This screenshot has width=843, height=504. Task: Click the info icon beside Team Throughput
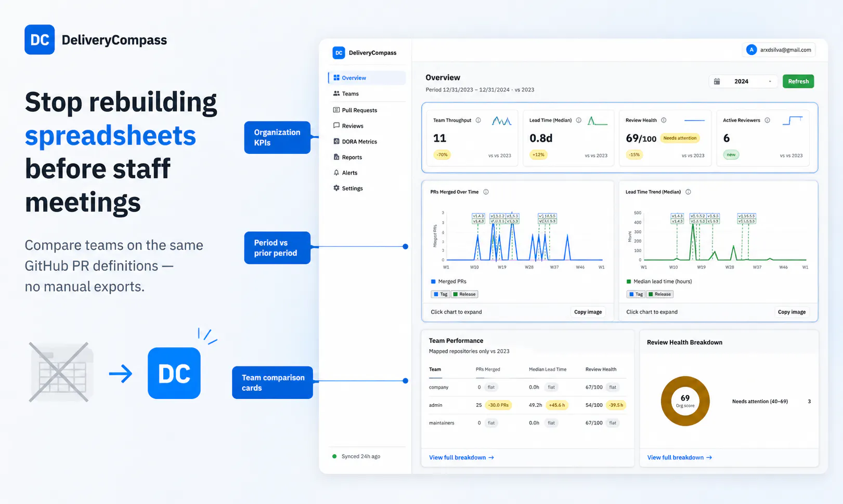coord(478,120)
